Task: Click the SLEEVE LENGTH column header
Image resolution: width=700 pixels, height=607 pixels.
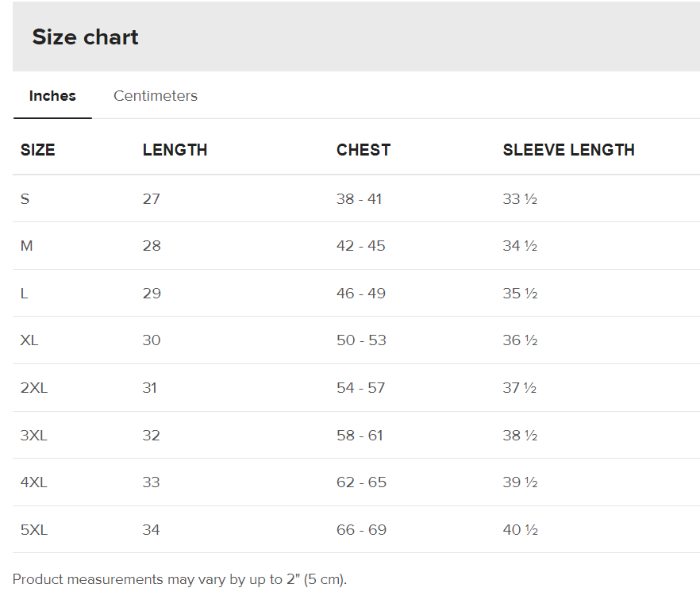Action: coord(568,150)
